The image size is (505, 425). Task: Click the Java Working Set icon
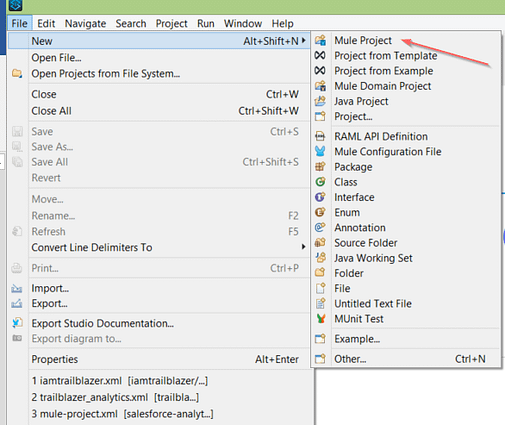(320, 258)
